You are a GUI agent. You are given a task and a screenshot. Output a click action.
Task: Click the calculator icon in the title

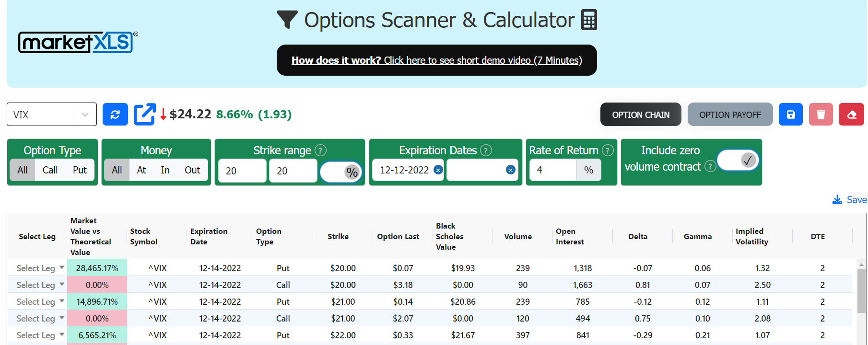(589, 20)
